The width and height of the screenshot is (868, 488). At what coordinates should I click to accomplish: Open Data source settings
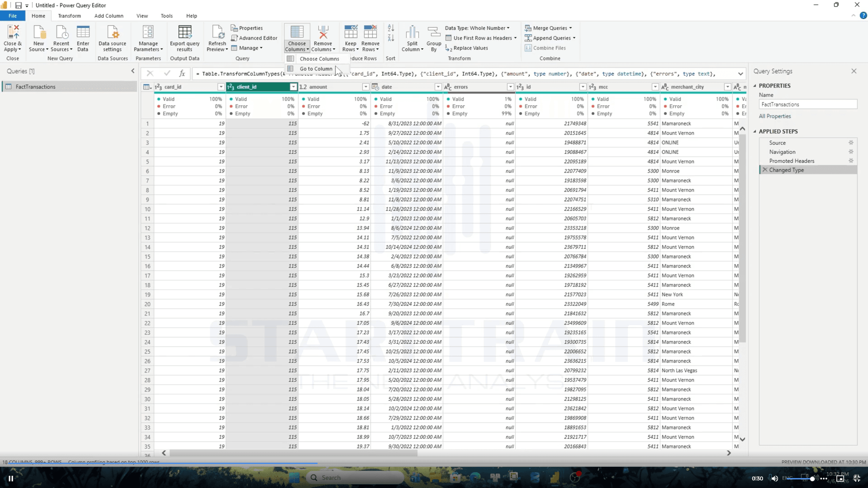[112, 38]
